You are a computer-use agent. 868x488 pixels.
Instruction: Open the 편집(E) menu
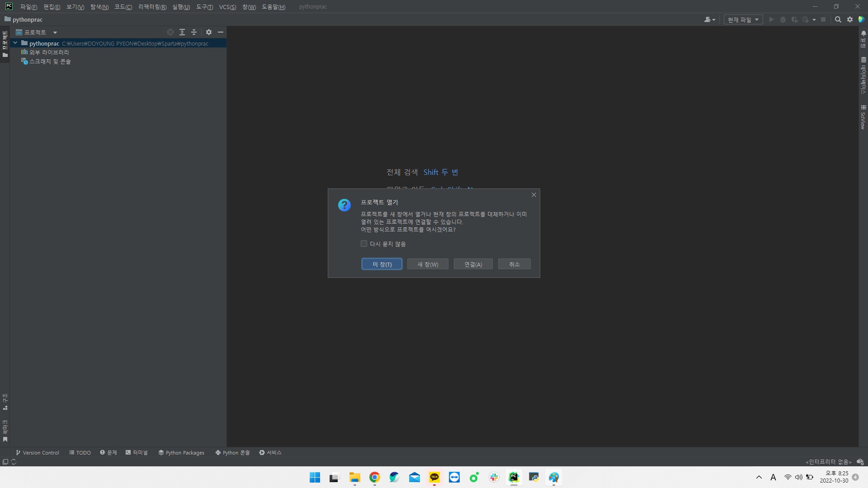52,7
